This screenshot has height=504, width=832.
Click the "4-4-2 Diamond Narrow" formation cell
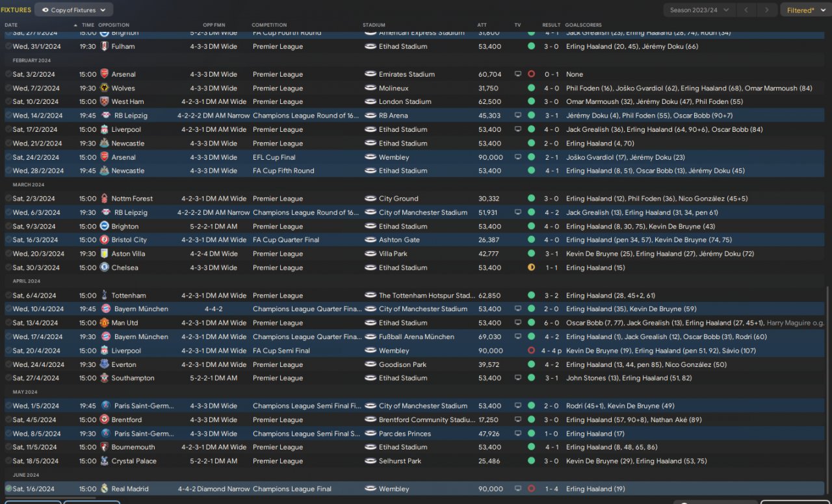coord(213,489)
